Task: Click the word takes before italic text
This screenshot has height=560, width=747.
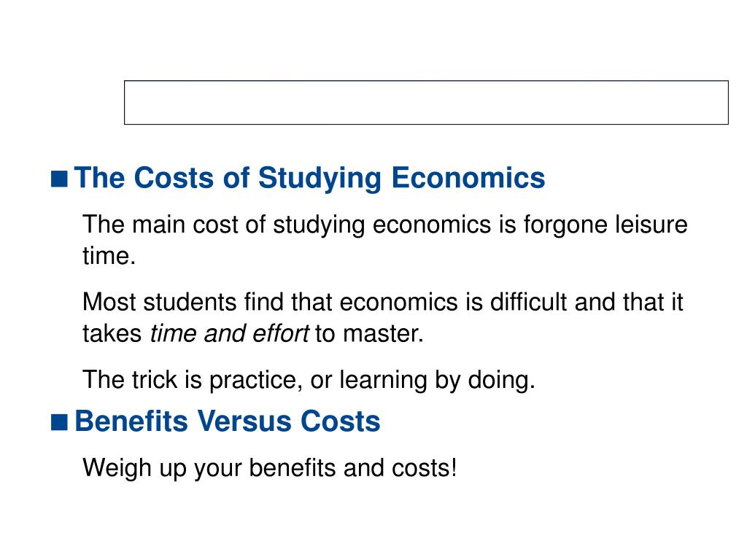Action: click(x=112, y=333)
